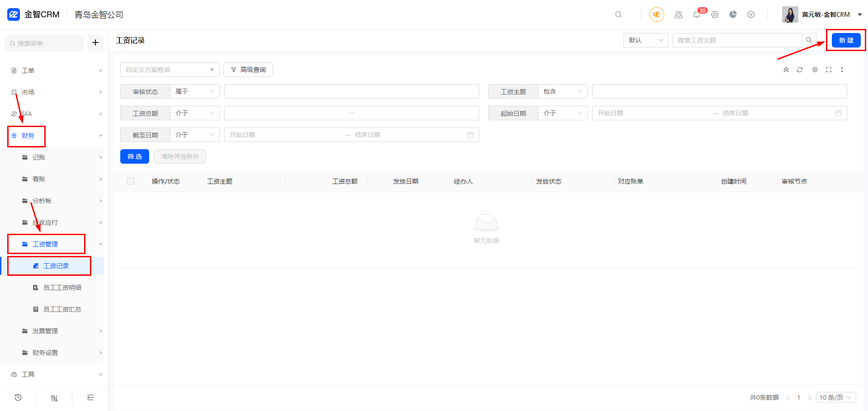Toggle the select-all checkbox in table header
868x411 pixels.
coord(131,181)
